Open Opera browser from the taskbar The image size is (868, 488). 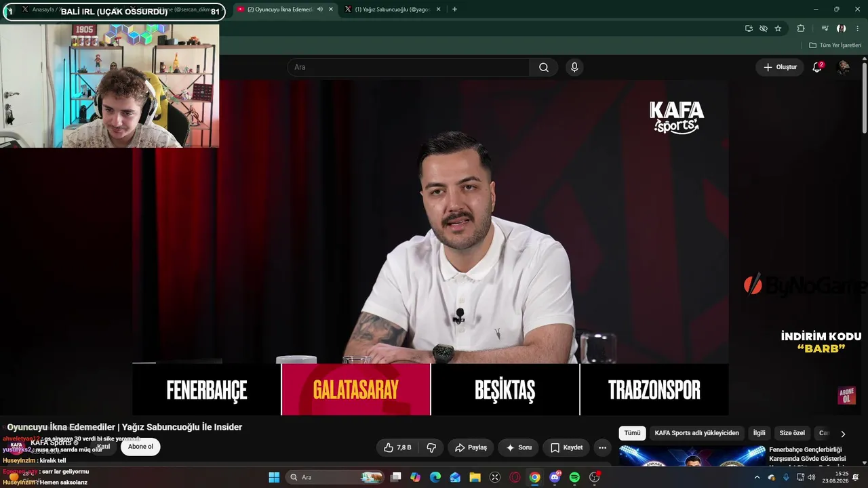coord(515,477)
